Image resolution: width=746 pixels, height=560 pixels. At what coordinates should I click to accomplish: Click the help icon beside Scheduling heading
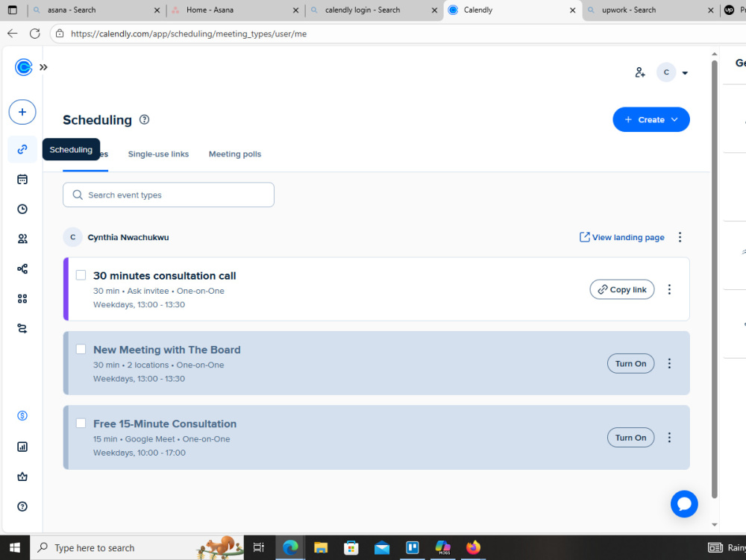coord(144,120)
